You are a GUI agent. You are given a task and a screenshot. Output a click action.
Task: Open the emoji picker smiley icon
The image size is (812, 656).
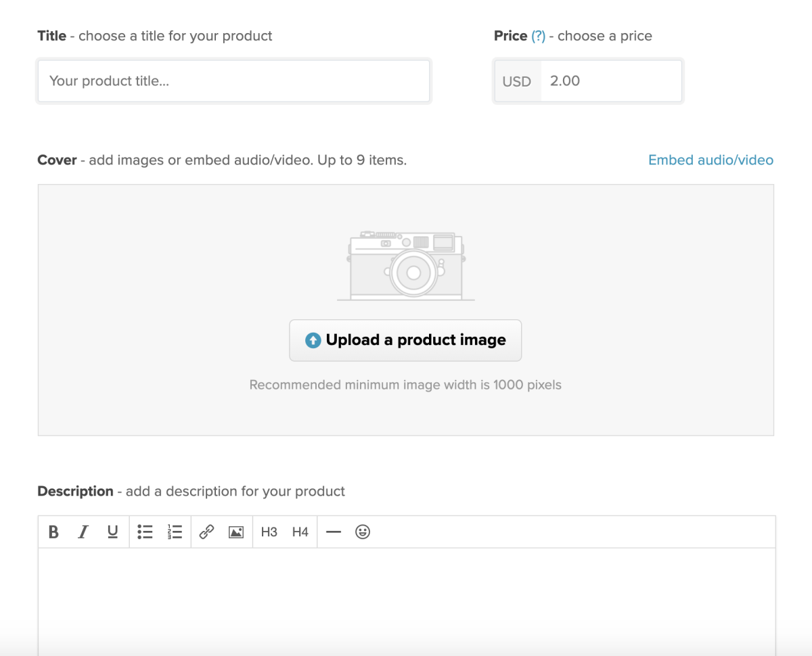coord(363,532)
